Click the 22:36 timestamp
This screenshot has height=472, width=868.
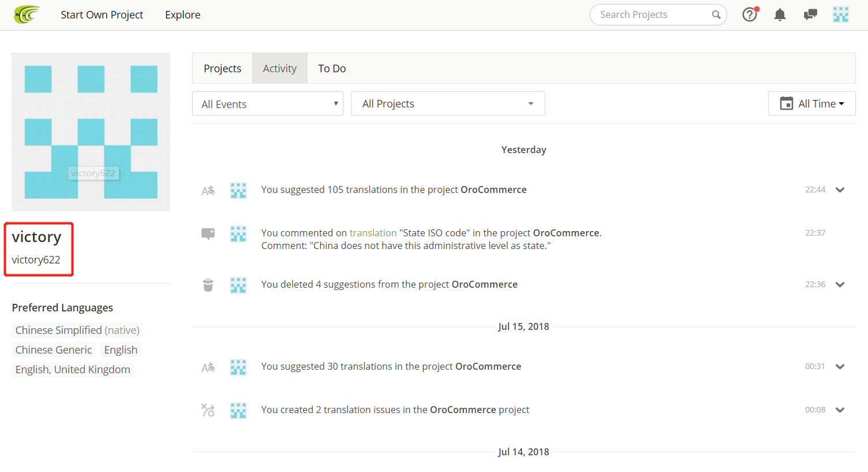pyautogui.click(x=815, y=284)
